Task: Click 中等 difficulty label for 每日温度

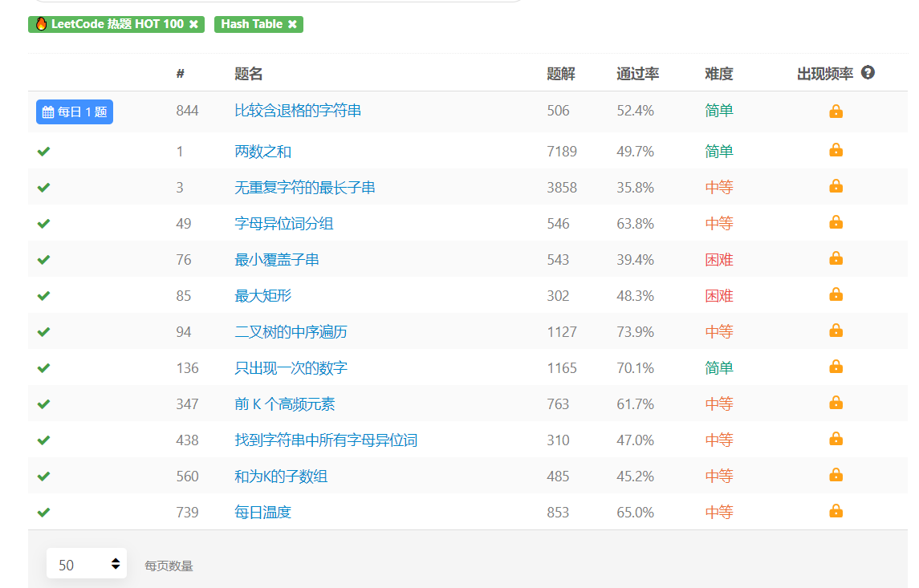Action: click(x=719, y=513)
